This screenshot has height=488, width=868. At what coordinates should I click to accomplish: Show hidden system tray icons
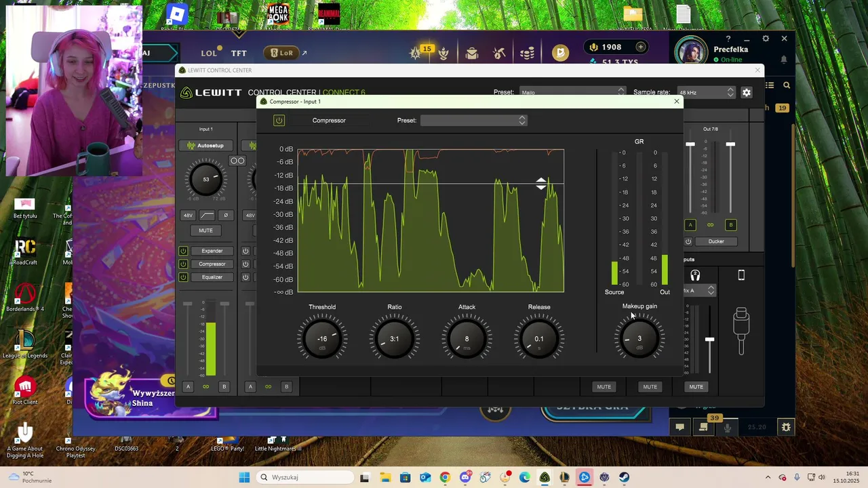point(768,477)
